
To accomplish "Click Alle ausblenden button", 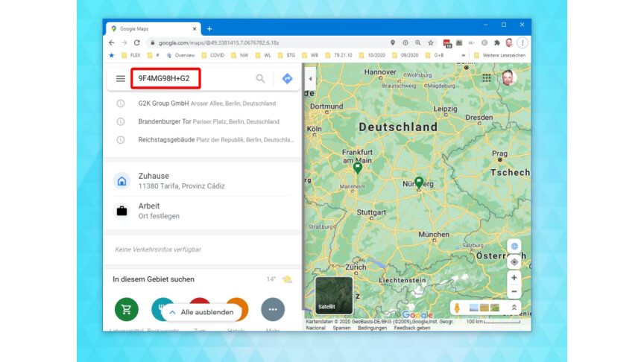I will 201,312.
